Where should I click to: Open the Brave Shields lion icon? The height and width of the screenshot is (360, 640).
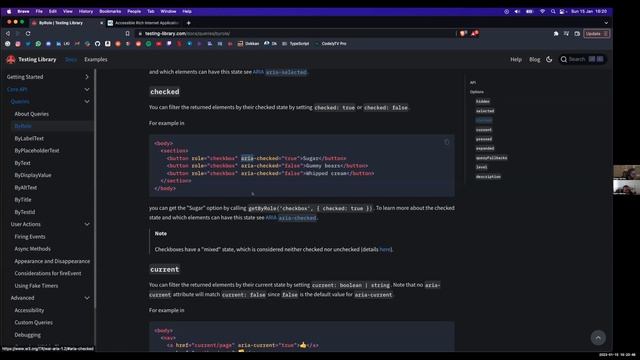point(462,33)
